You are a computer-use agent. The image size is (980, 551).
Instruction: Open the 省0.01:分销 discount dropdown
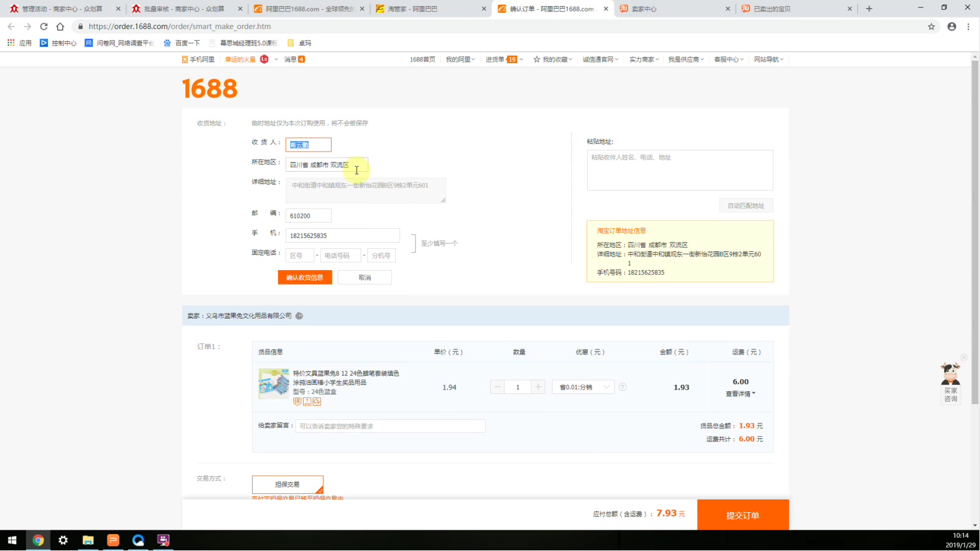click(583, 387)
